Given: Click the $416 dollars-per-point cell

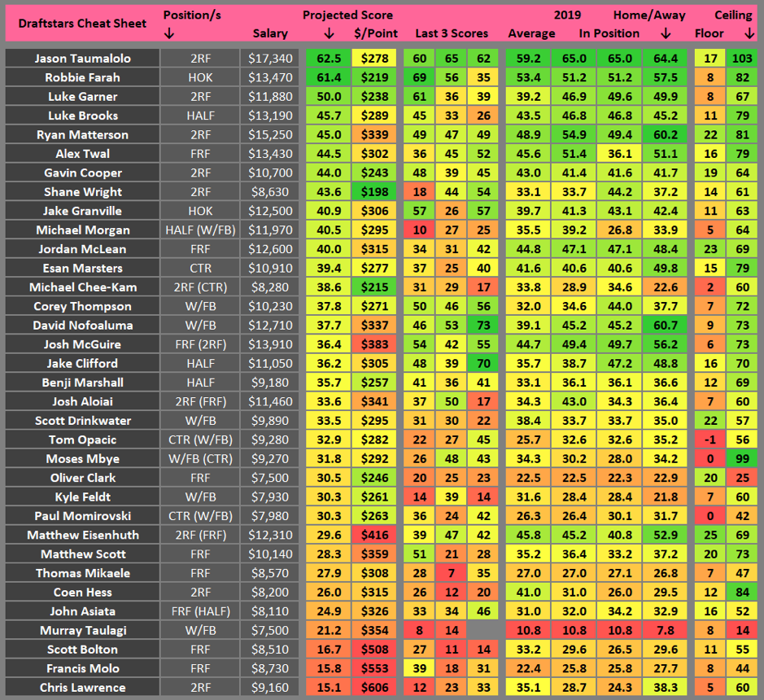Looking at the screenshot, I should click(374, 535).
